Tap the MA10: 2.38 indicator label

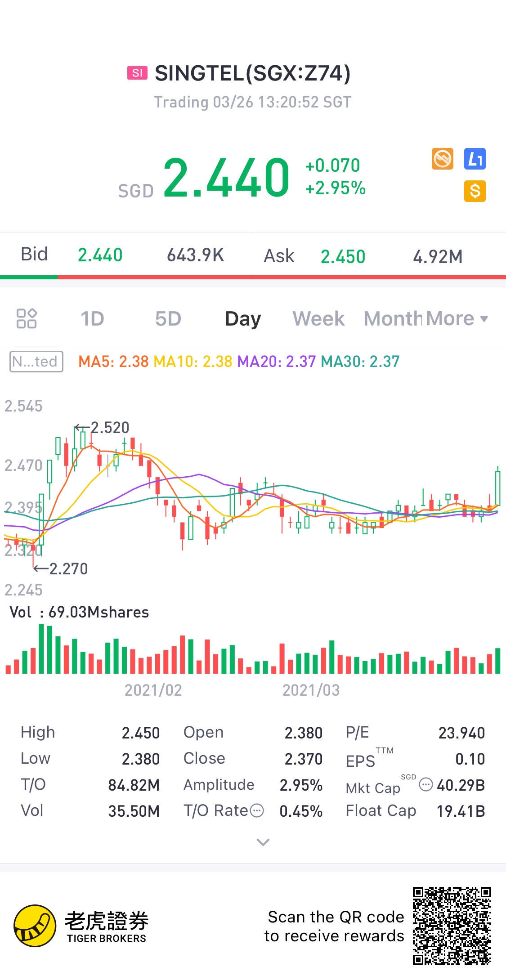(193, 362)
